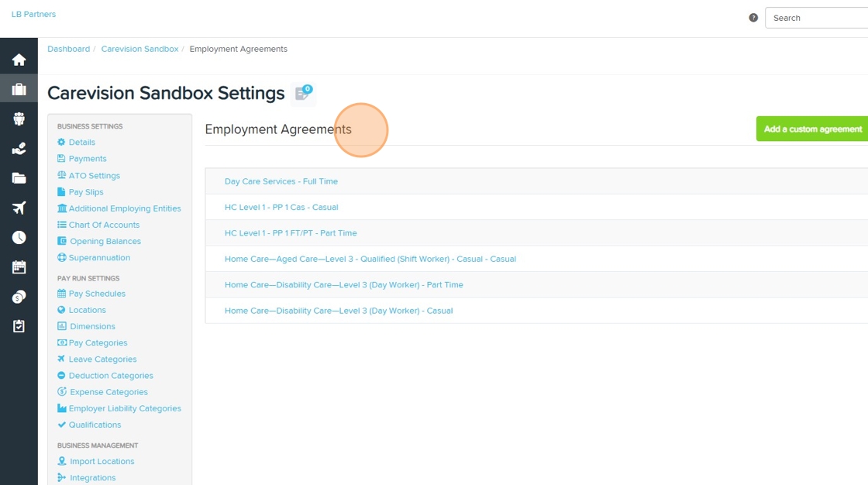This screenshot has width=868, height=485.
Task: Open Locations settings link
Action: tap(87, 310)
